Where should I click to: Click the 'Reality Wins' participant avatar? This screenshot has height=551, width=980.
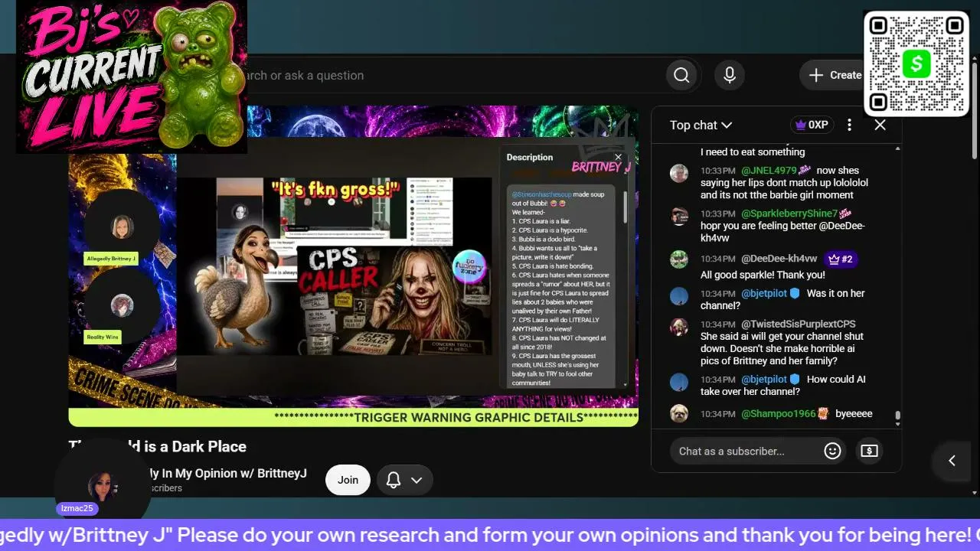(x=122, y=306)
